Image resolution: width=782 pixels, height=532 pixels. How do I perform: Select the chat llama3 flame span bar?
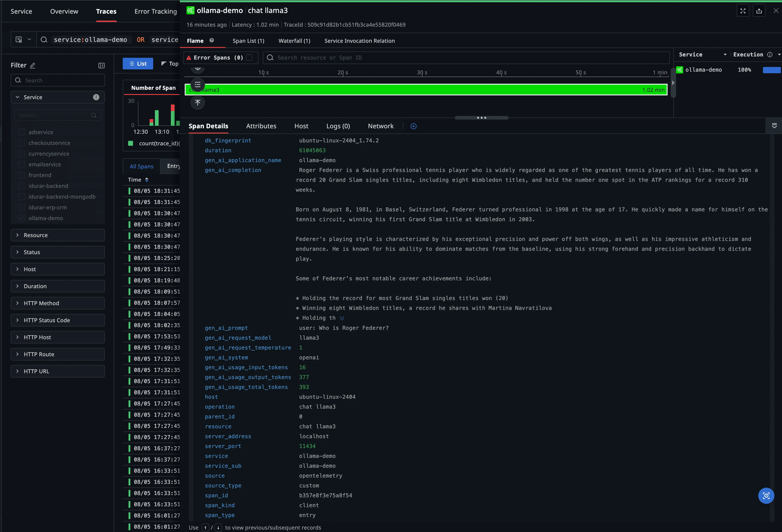426,90
